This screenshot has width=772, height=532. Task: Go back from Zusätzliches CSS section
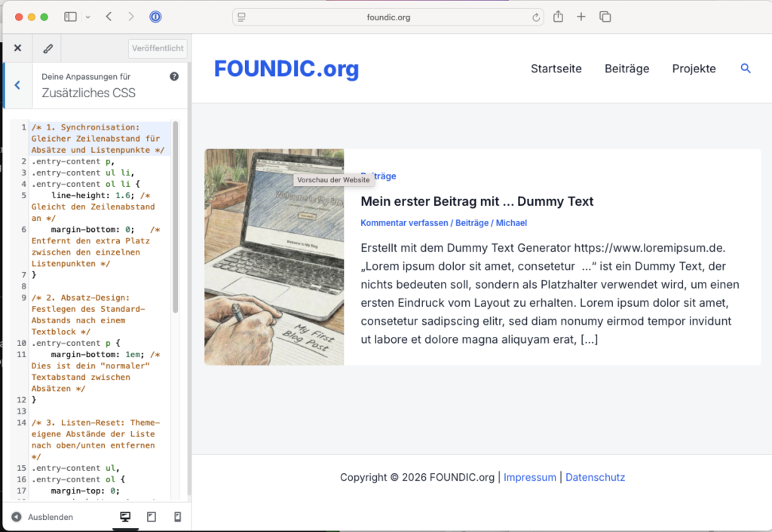coord(17,85)
